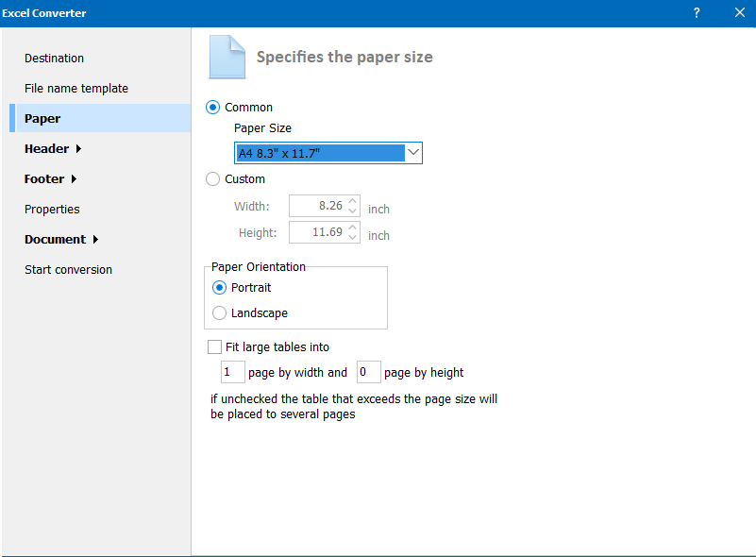Select Landscape paper orientation
This screenshot has width=756, height=557.
coord(218,312)
